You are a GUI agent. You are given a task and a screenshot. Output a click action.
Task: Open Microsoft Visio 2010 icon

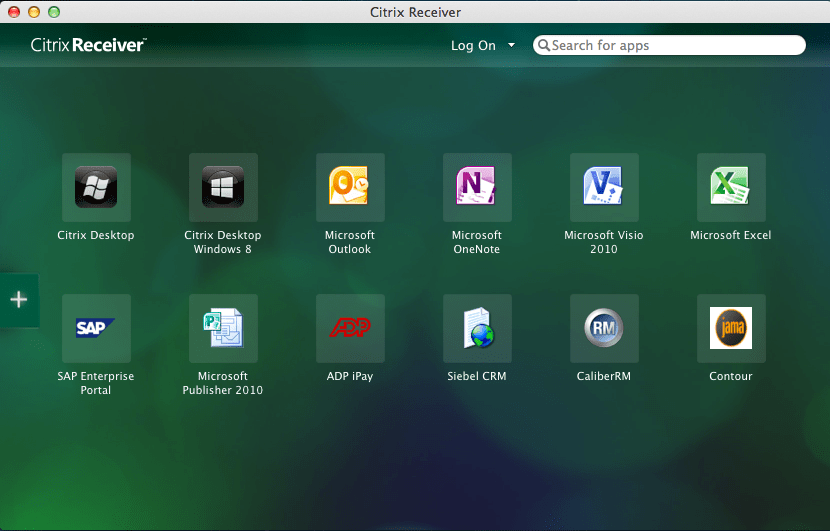click(604, 187)
